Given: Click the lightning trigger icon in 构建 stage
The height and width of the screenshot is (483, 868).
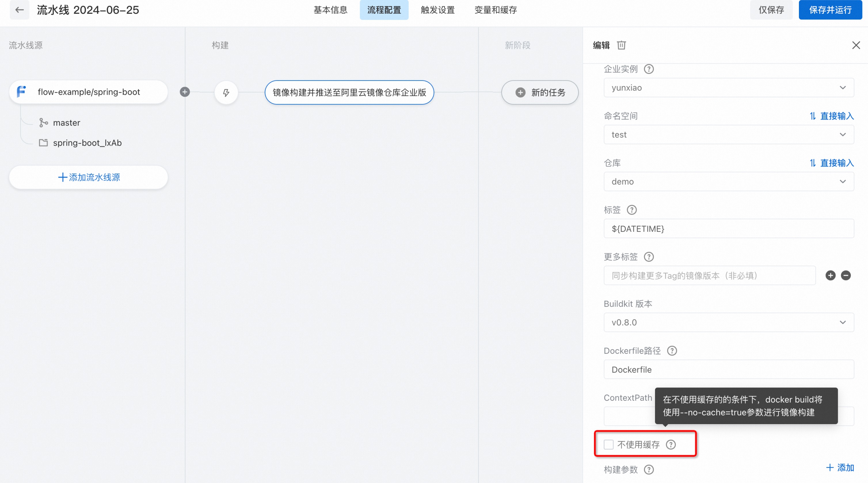Looking at the screenshot, I should (x=226, y=92).
